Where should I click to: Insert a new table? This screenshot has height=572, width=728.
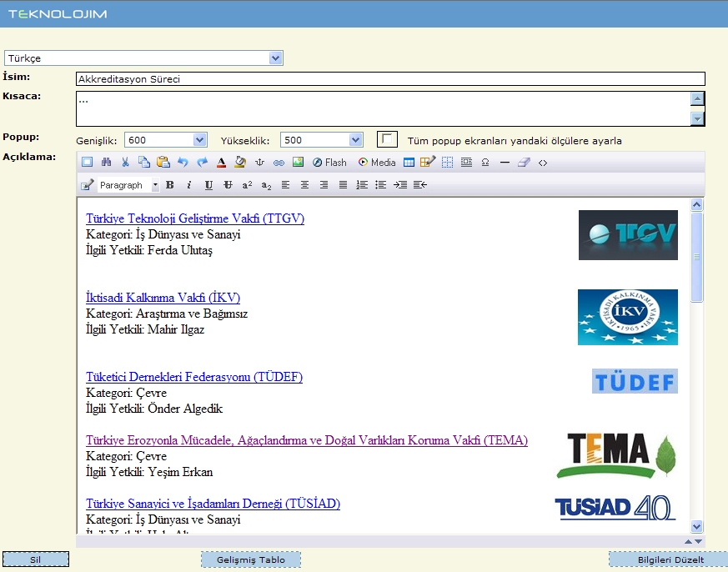(409, 162)
